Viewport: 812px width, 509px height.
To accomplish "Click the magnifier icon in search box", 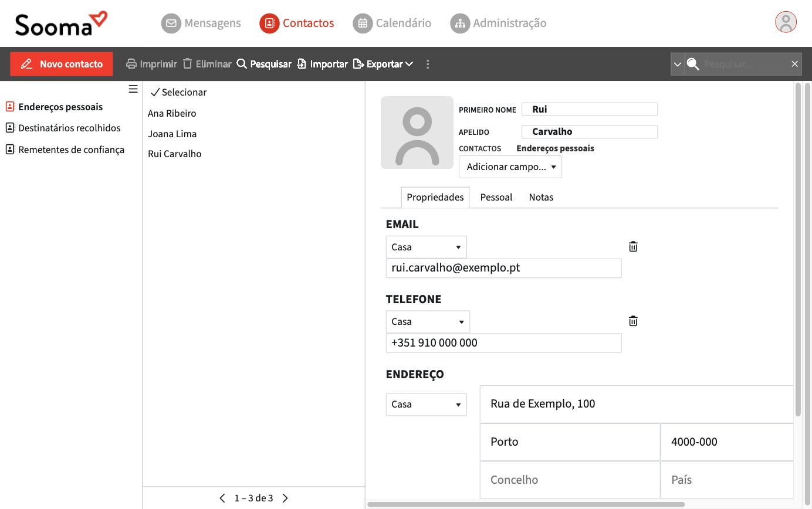I will pyautogui.click(x=693, y=64).
